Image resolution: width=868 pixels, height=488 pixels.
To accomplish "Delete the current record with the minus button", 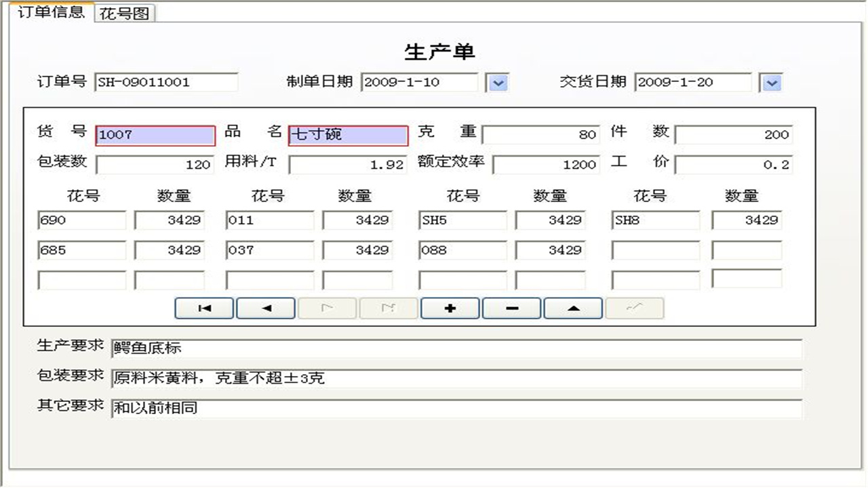I will pos(511,308).
